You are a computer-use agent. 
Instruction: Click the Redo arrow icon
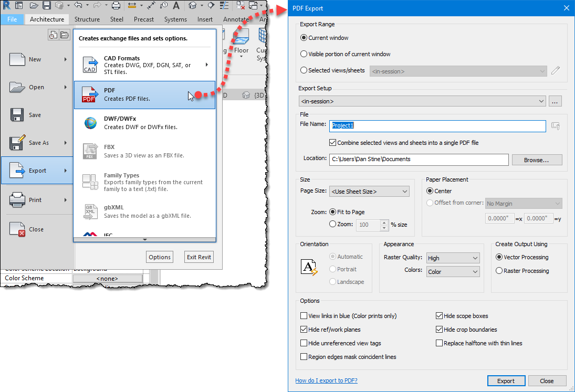pos(97,5)
